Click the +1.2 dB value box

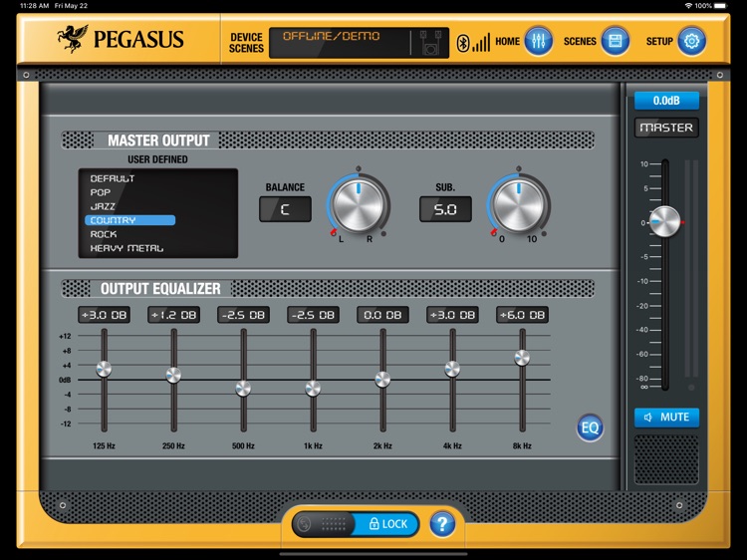(173, 315)
